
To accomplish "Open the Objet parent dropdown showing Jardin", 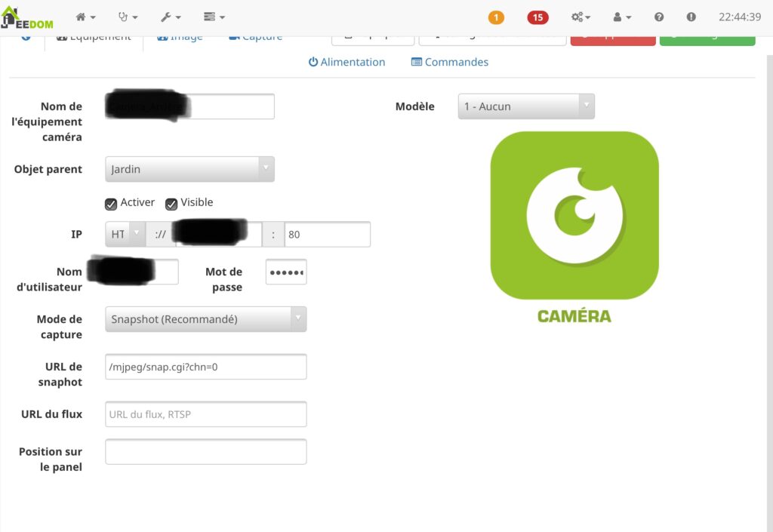I will pos(189,169).
